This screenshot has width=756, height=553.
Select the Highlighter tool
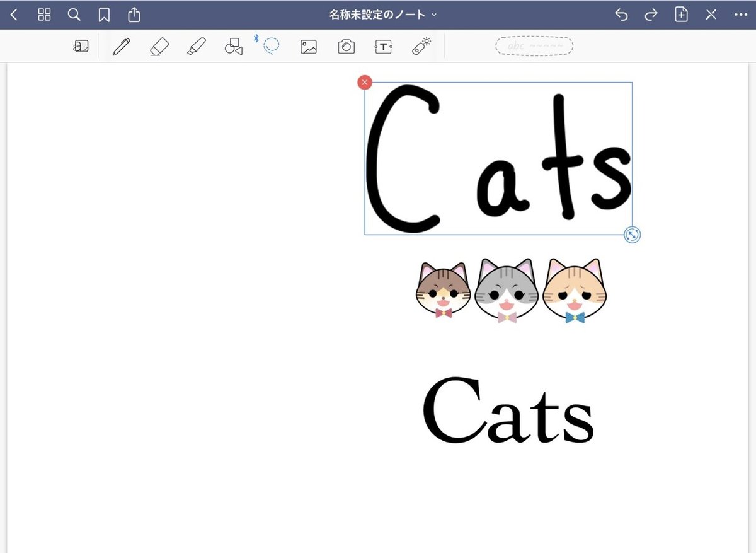click(x=197, y=46)
